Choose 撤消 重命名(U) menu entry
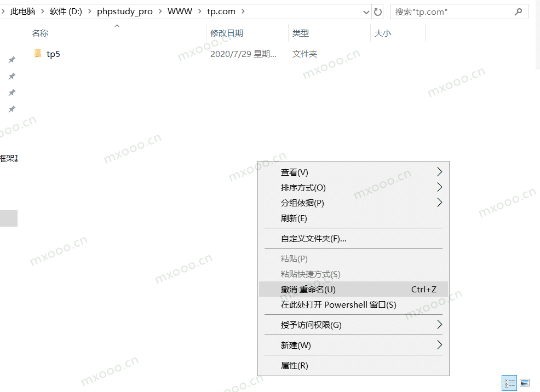 tap(308, 289)
